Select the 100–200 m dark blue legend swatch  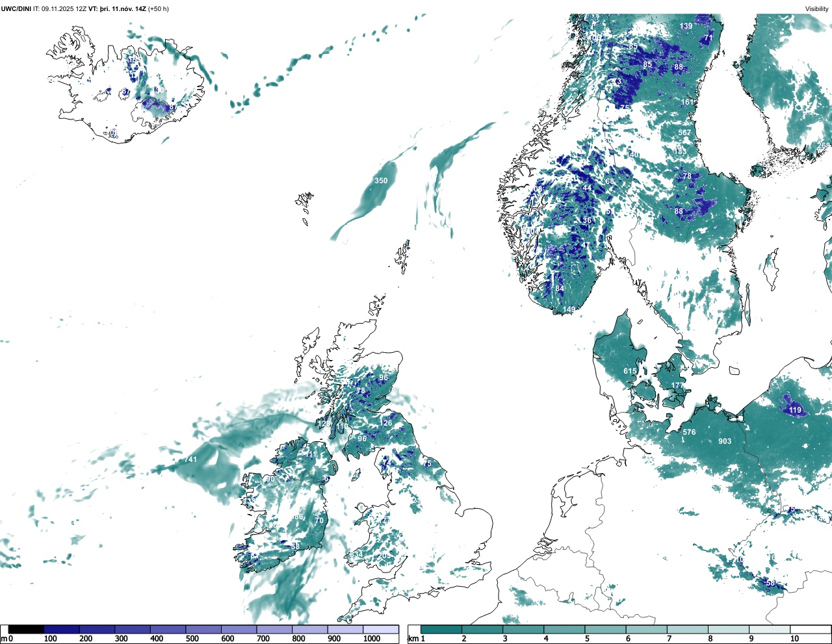tap(62, 629)
